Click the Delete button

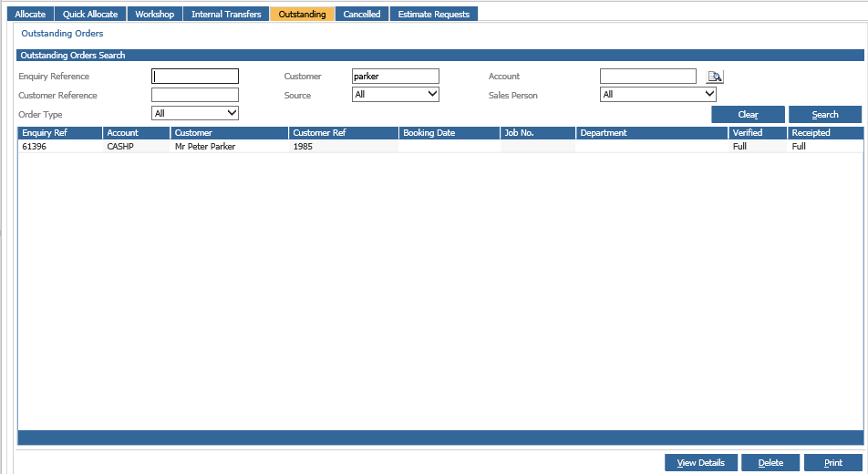coord(770,462)
